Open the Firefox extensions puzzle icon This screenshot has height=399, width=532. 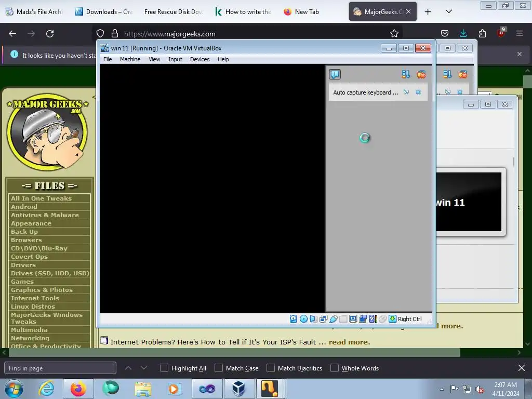click(x=482, y=33)
